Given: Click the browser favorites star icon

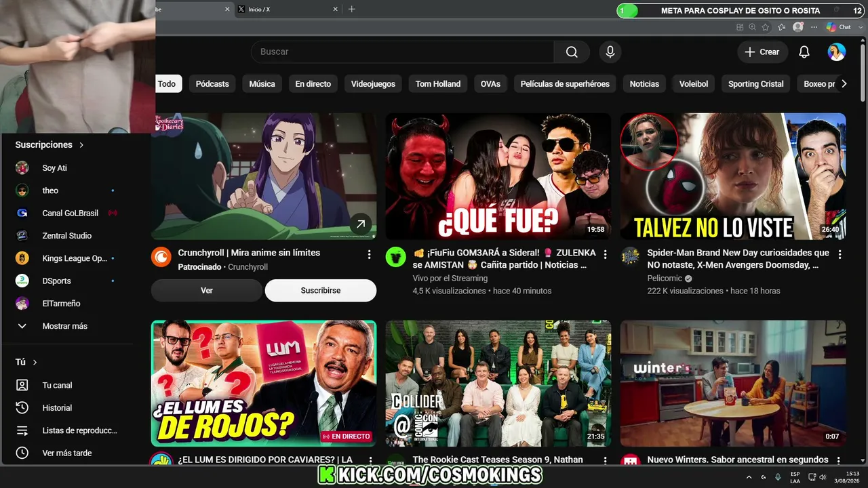Looking at the screenshot, I should [x=766, y=27].
